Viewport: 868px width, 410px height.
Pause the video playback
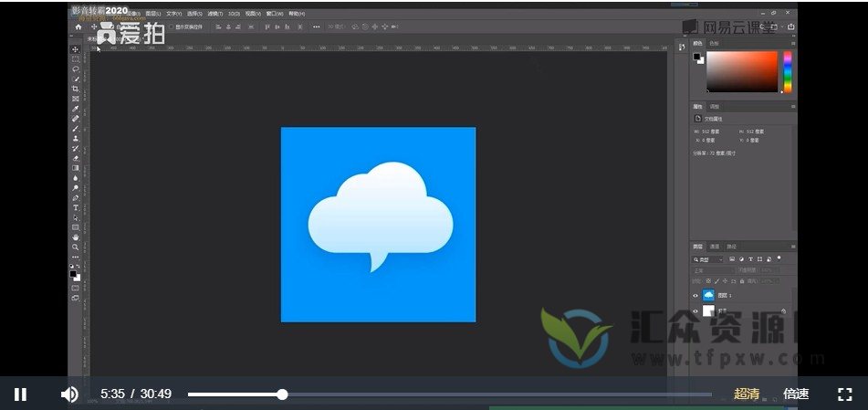(x=20, y=394)
